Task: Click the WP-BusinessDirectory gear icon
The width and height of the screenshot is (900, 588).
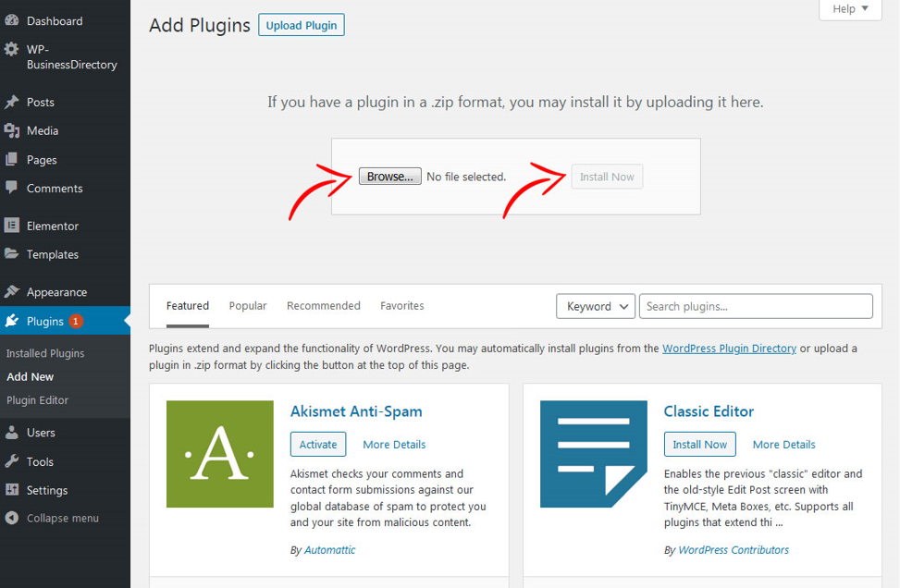Action: (11, 49)
